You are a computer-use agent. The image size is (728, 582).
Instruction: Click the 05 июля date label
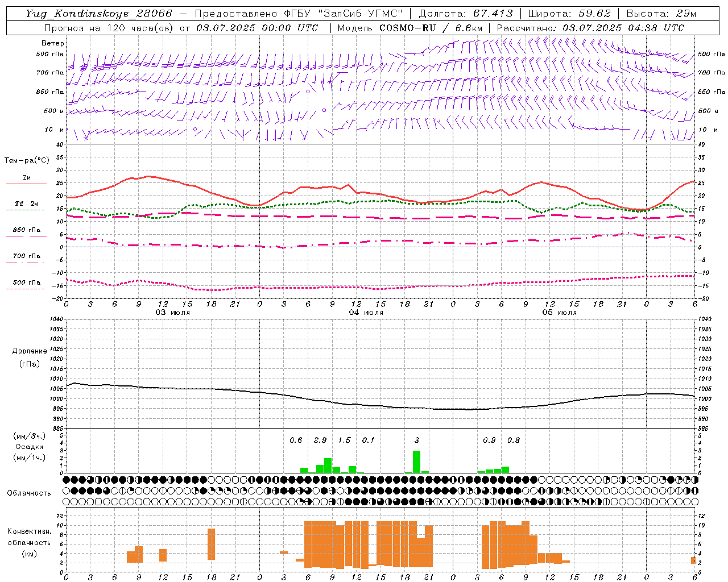[560, 312]
